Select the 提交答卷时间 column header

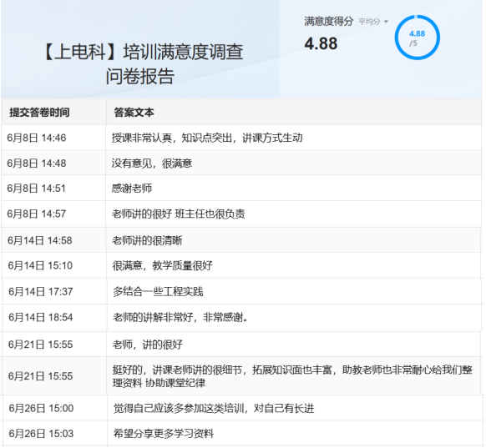click(x=39, y=112)
